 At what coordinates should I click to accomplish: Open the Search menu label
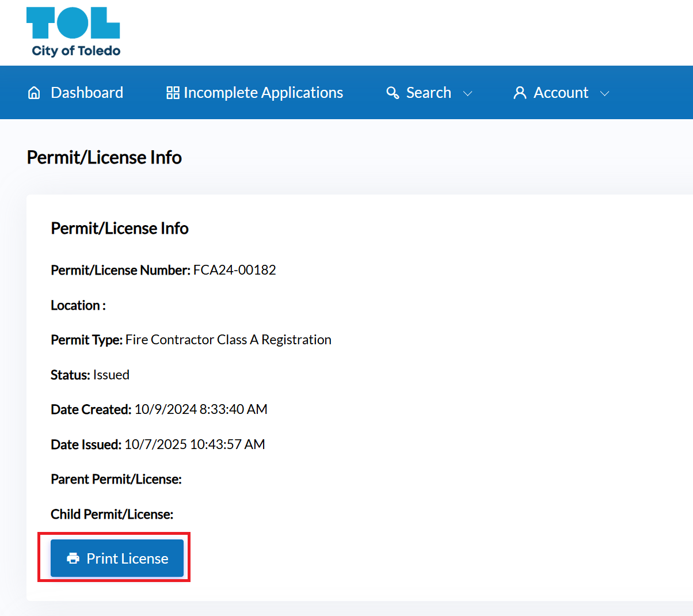[428, 93]
